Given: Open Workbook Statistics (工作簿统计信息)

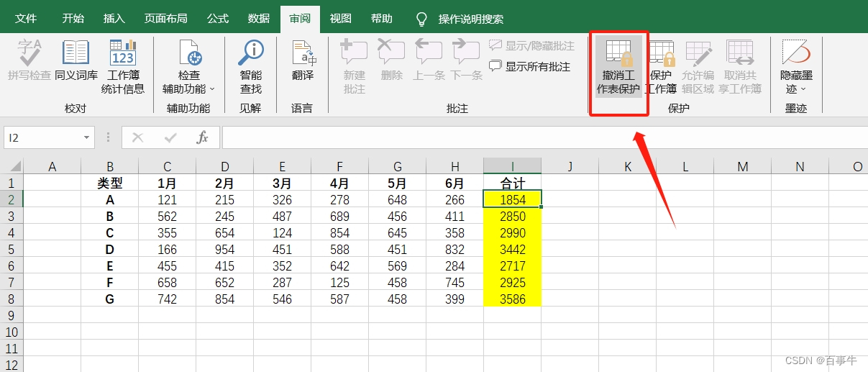Looking at the screenshot, I should click(123, 67).
